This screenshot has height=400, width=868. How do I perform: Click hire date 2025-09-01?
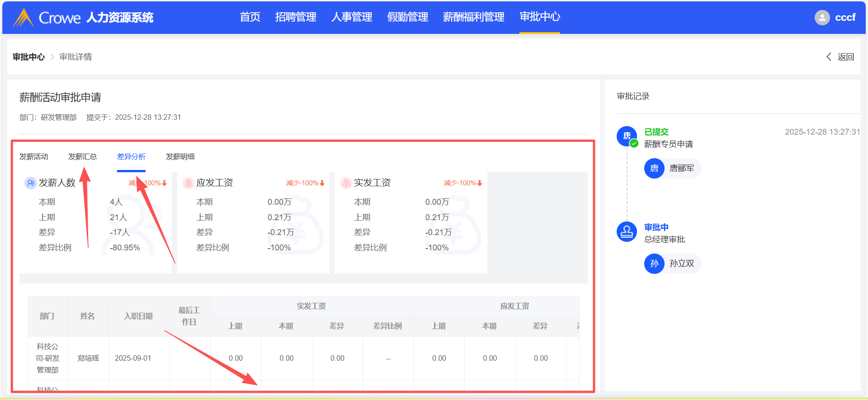coord(133,358)
